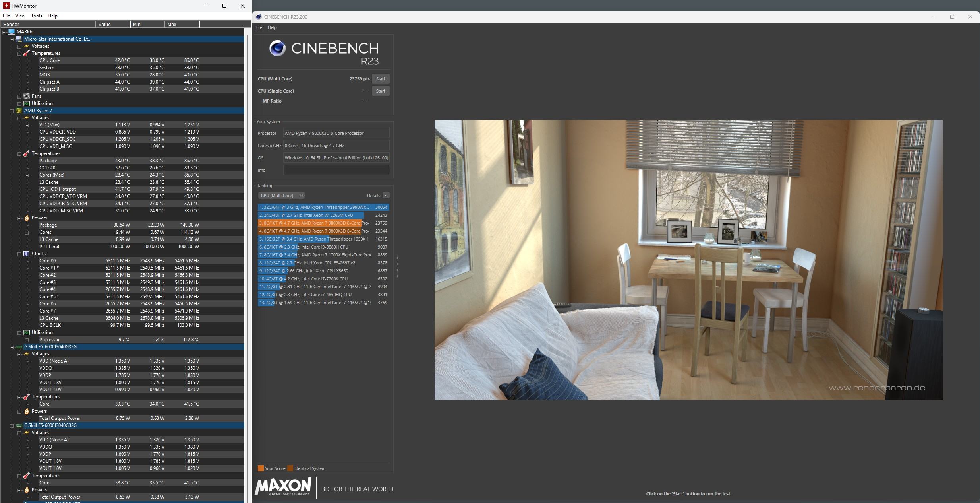This screenshot has height=503, width=980.
Task: Select the Intel Core i7-7700K ranking row
Action: coord(323,279)
